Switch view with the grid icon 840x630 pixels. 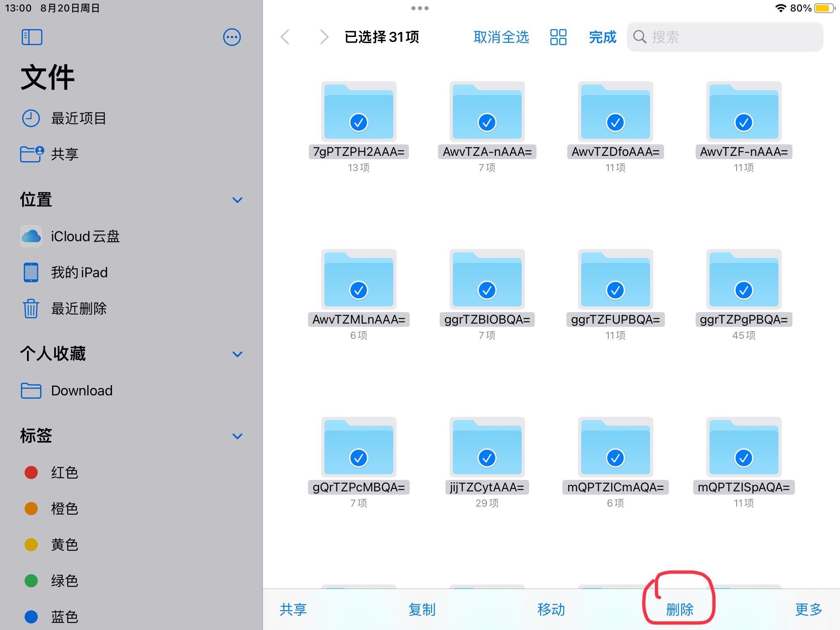point(558,37)
